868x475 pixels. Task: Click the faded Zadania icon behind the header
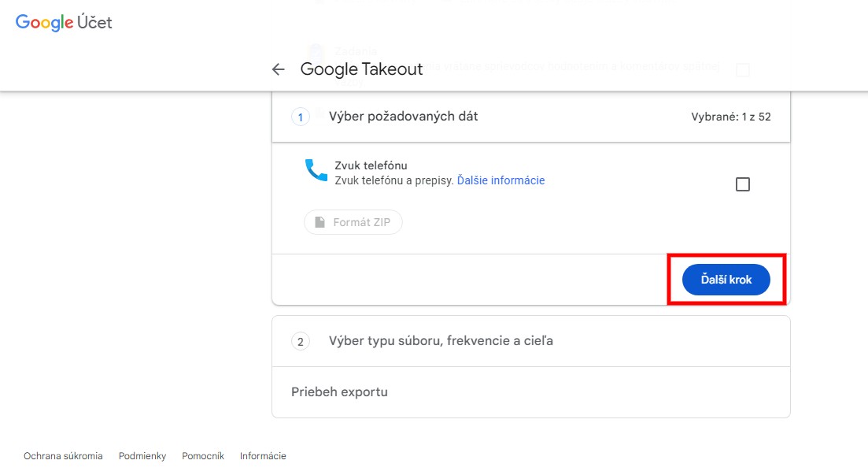316,52
